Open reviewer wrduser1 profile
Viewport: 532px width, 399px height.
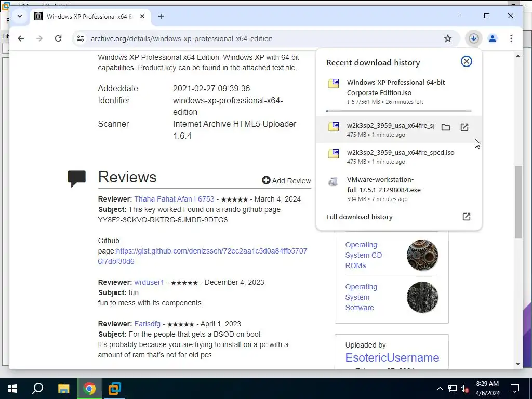pyautogui.click(x=149, y=282)
